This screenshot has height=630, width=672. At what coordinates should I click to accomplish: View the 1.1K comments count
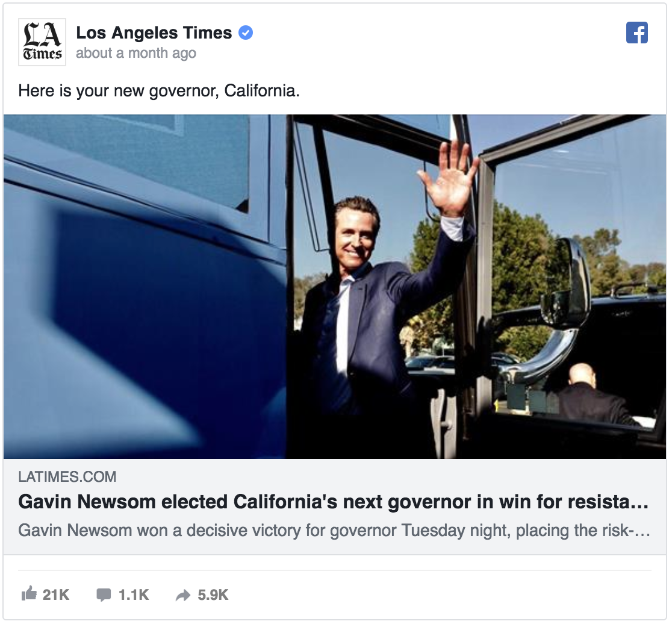click(x=134, y=595)
